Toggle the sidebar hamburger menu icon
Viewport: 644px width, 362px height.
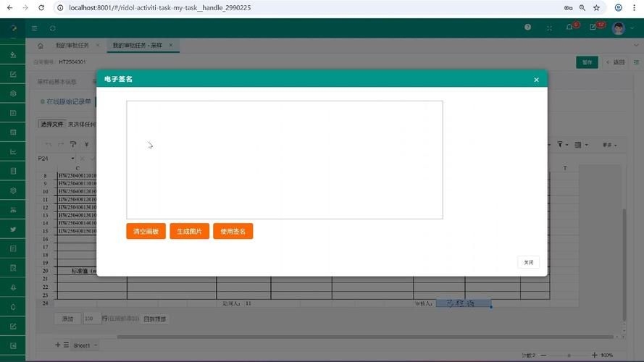coord(34,28)
